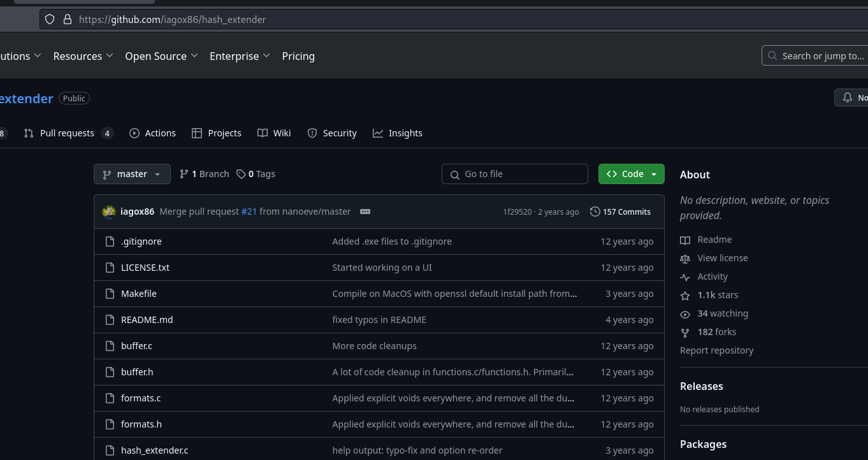The image size is (868, 460).
Task: Click the shield tracking protection icon
Action: (50, 19)
